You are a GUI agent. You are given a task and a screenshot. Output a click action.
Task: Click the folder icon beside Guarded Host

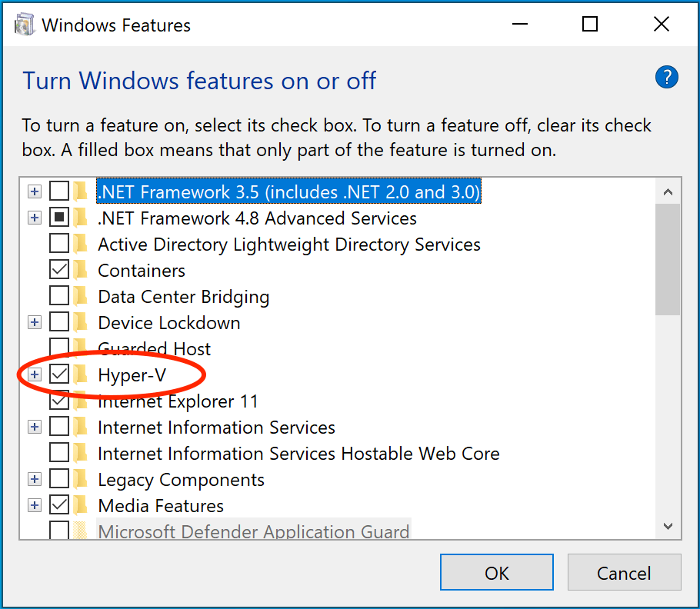tap(80, 348)
